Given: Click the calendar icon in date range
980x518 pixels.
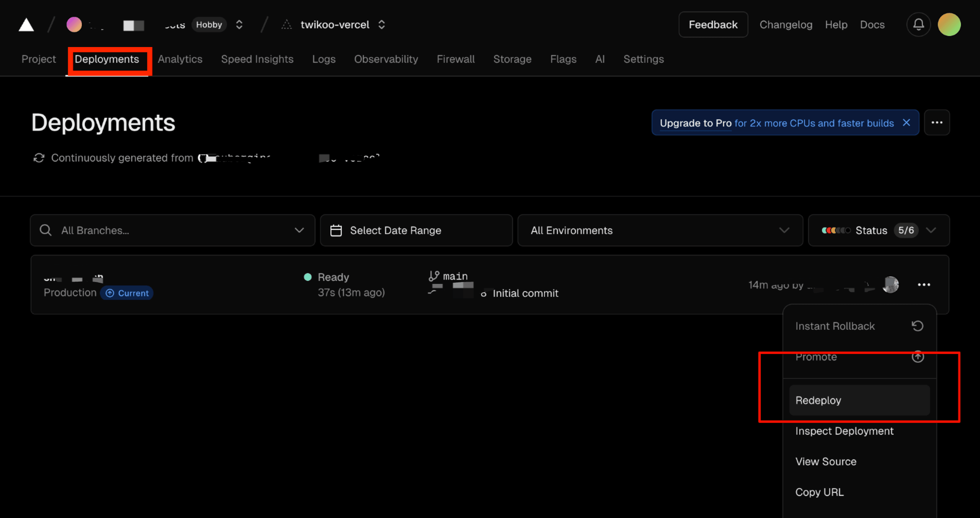Looking at the screenshot, I should pos(336,230).
